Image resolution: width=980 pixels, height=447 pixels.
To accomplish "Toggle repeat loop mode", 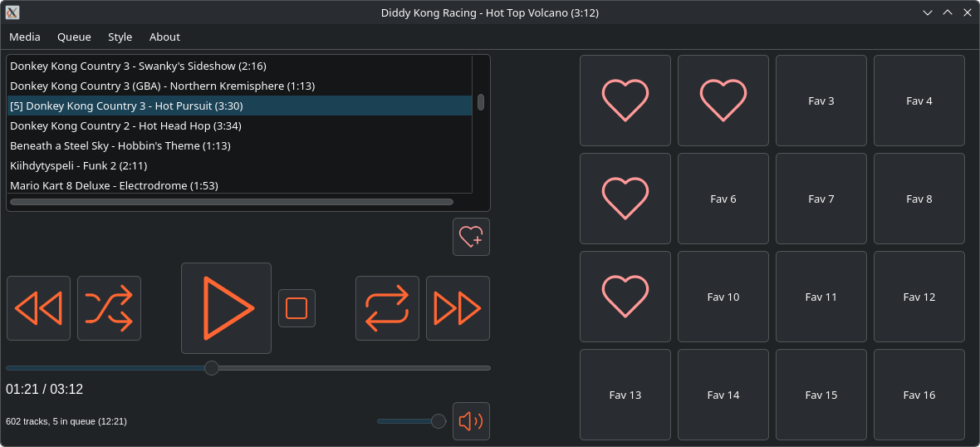I will pos(387,308).
